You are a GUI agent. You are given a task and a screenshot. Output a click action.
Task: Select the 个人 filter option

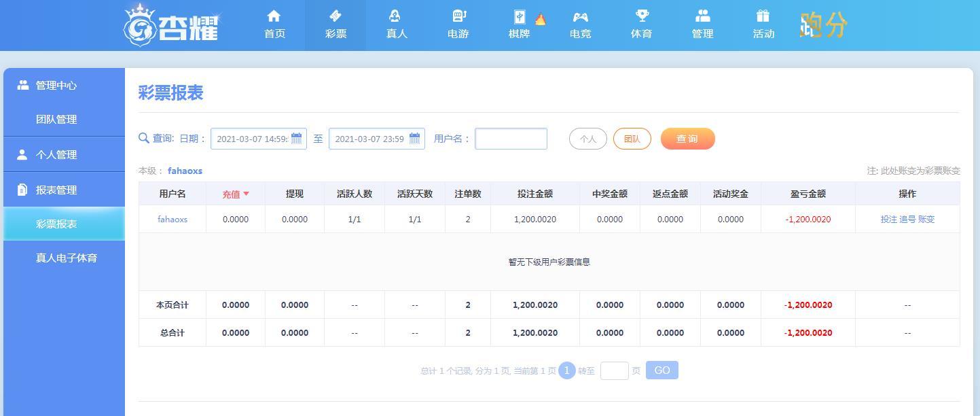588,139
